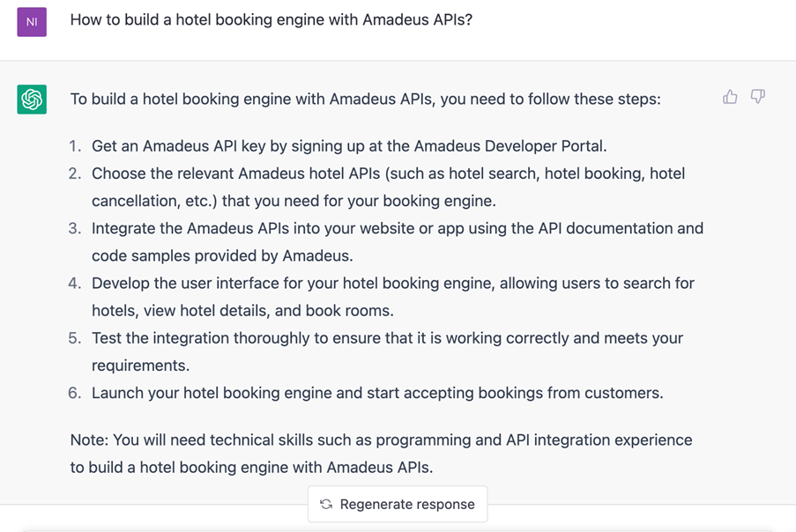Click the list number 6 marker
Viewport: 796px width, 532px height.
75,393
